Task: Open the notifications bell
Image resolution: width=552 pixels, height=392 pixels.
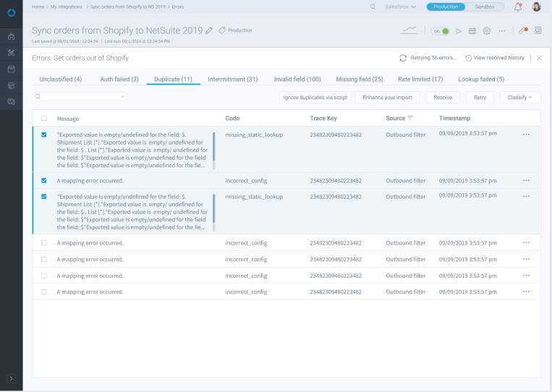Action: click(518, 7)
